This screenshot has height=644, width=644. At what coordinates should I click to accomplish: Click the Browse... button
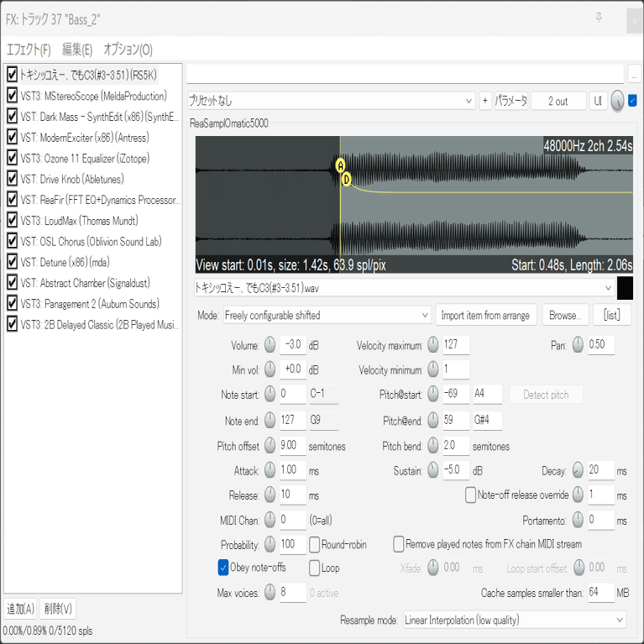(x=565, y=316)
